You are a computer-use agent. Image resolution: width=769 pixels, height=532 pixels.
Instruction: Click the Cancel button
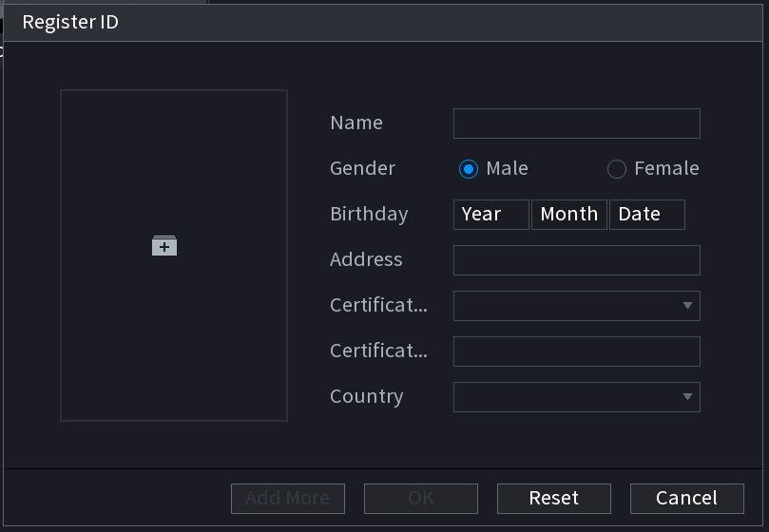pyautogui.click(x=686, y=499)
